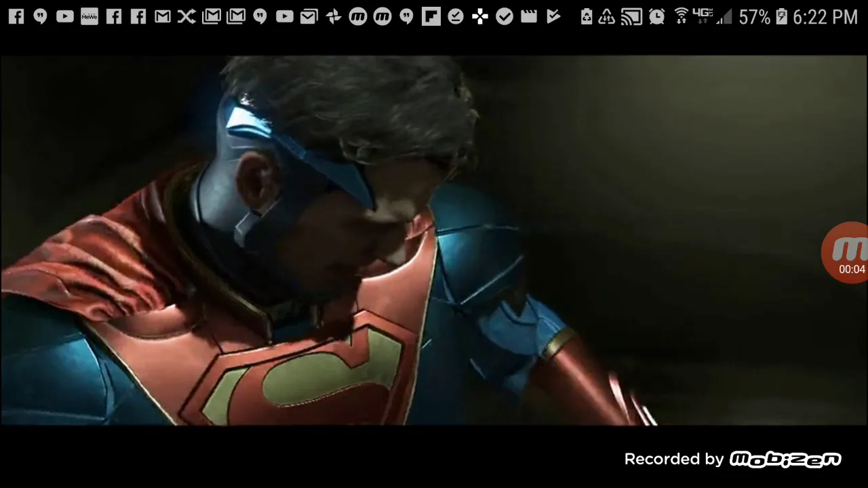
Task: Tap the checkmark flag notification icon
Action: pyautogui.click(x=553, y=16)
